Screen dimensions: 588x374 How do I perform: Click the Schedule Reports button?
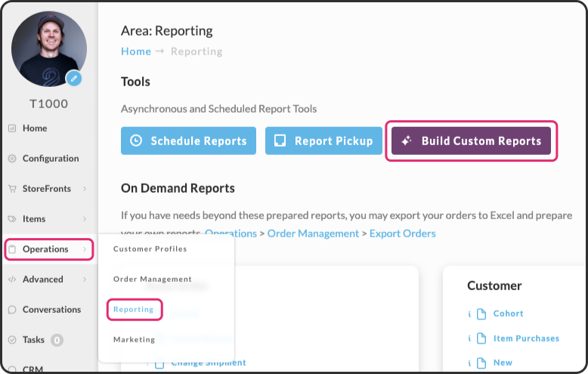(188, 141)
